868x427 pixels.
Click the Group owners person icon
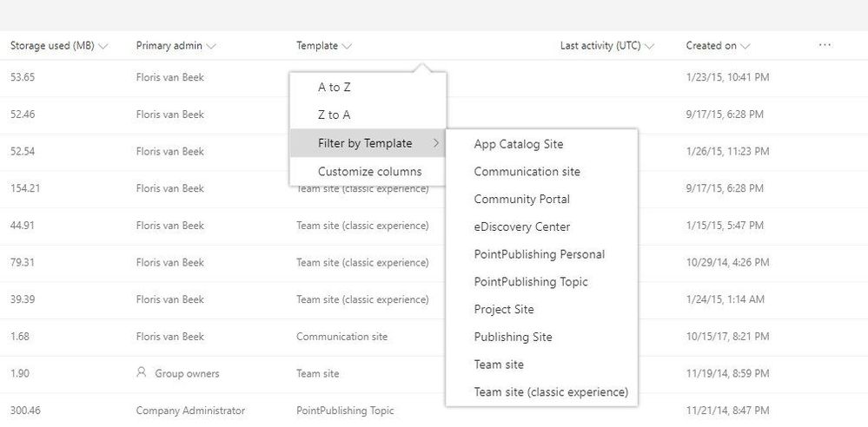tap(141, 373)
